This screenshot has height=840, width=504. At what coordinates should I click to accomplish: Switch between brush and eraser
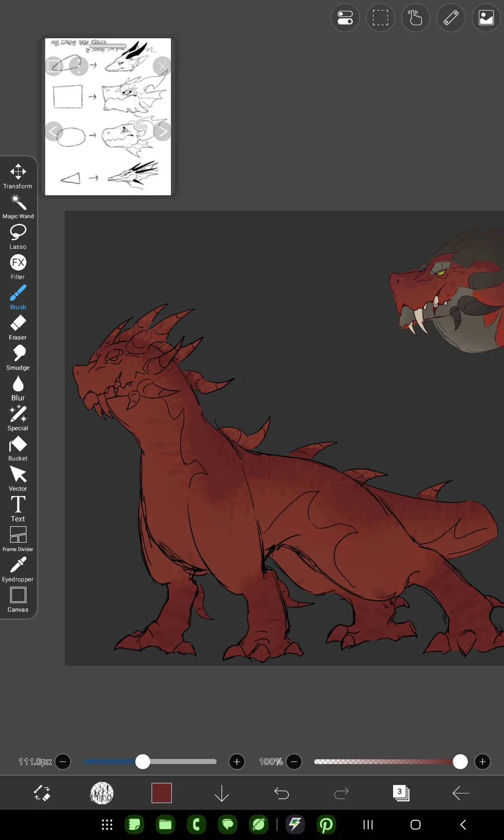pyautogui.click(x=42, y=793)
